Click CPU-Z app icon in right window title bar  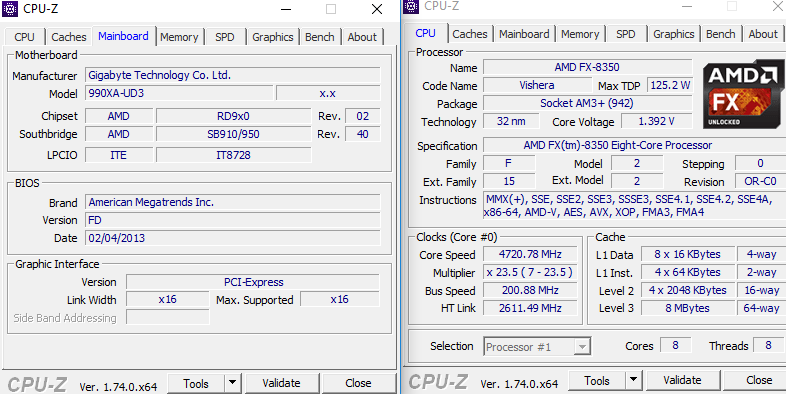coord(411,6)
